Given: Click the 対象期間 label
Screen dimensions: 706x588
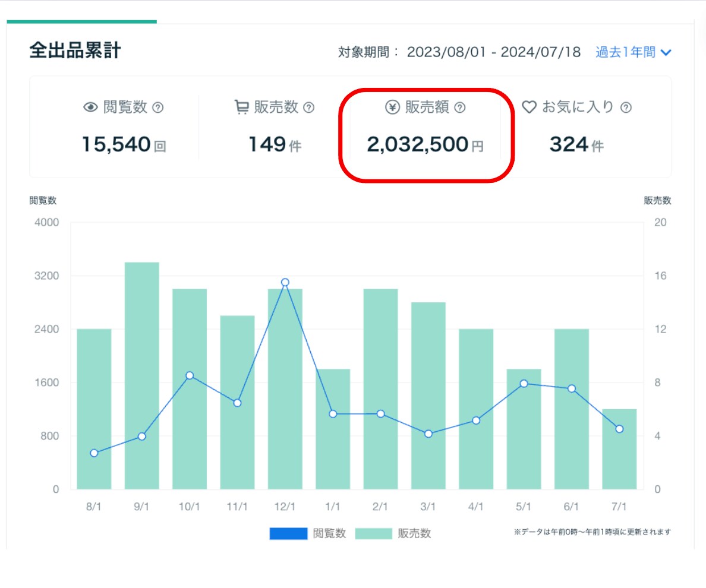Looking at the screenshot, I should 363,52.
